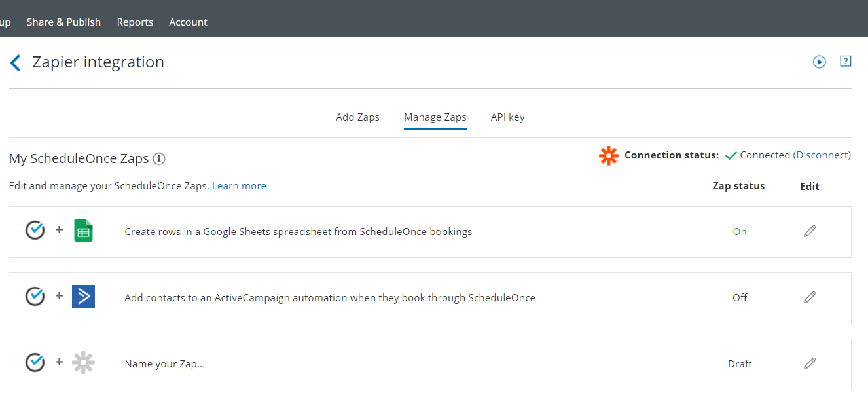
Task: Edit the draft Zap pencil icon
Action: (x=810, y=363)
